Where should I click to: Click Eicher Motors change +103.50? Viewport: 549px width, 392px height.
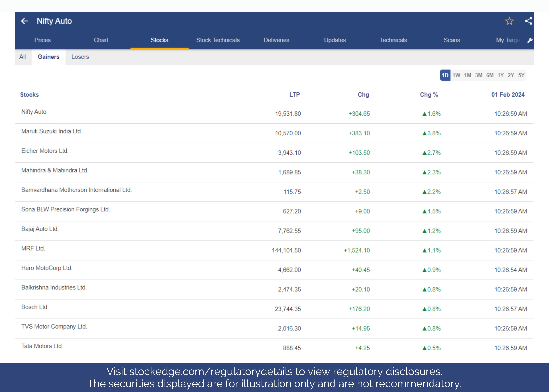(x=359, y=153)
